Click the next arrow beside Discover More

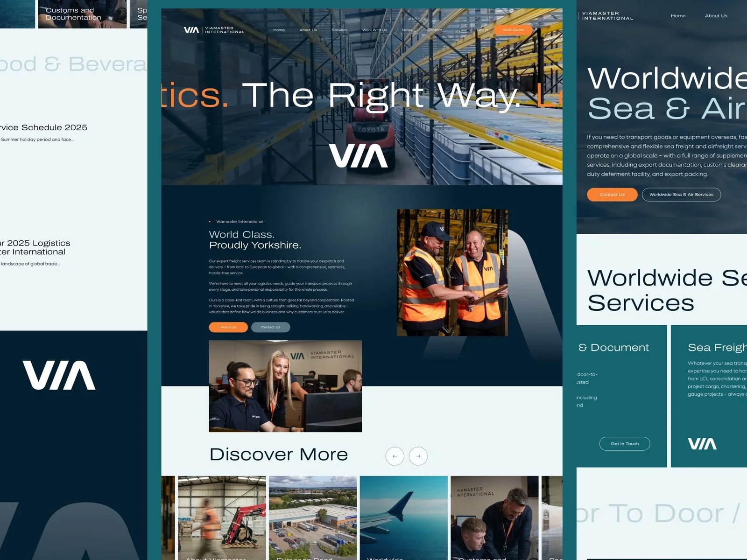[x=418, y=456]
